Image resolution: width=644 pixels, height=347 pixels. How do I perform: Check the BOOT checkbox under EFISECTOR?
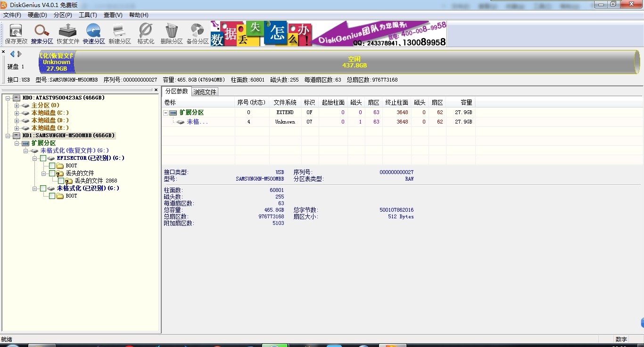pyautogui.click(x=52, y=166)
